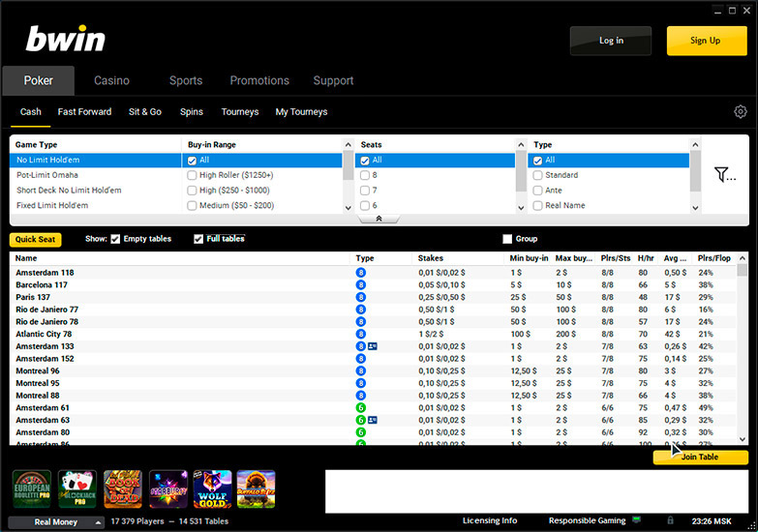This screenshot has height=532, width=758.
Task: Select the Sit & Go sub-tab
Action: point(145,111)
